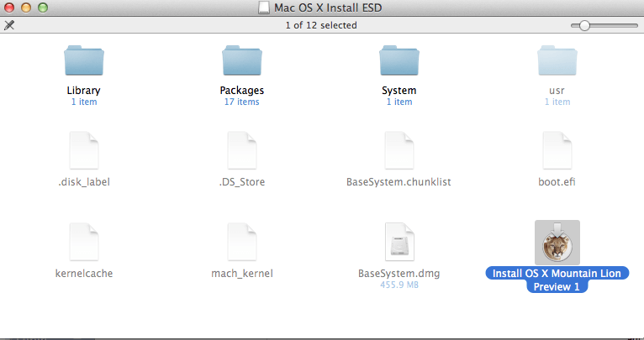Click the Mac OS X Install ESD title icon

264,8
